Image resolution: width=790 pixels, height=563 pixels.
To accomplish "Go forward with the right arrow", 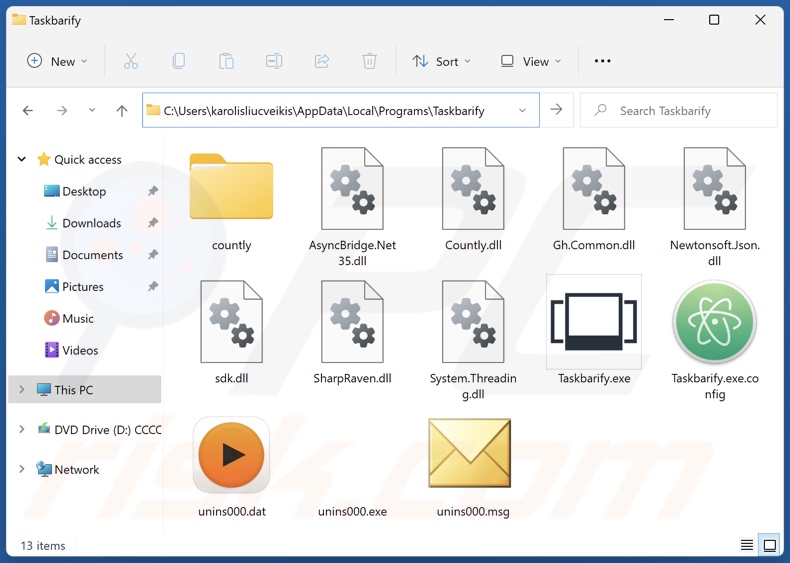I will 62,110.
